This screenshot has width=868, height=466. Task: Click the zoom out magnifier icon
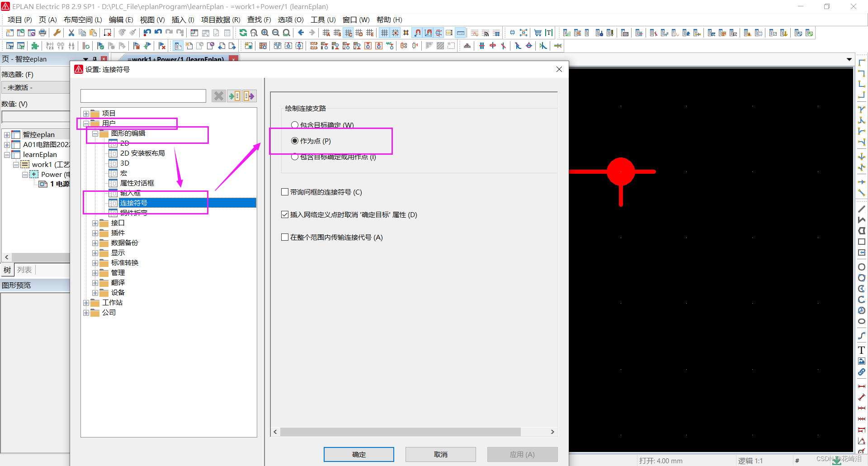[x=275, y=33]
